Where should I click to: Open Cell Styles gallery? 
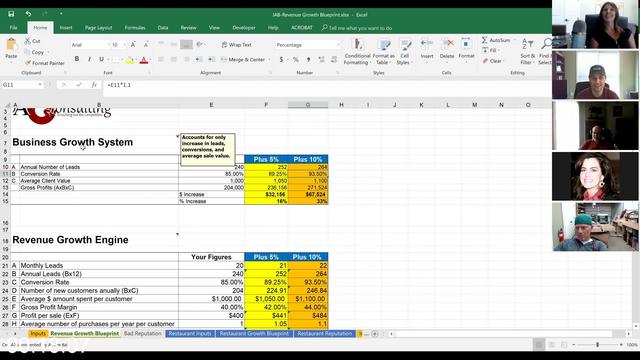coord(404,52)
